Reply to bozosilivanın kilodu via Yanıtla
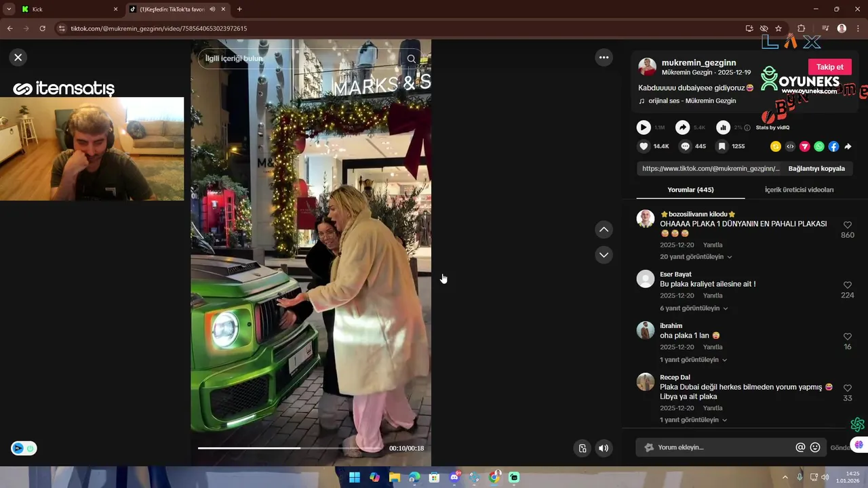The height and width of the screenshot is (488, 868). pyautogui.click(x=713, y=245)
